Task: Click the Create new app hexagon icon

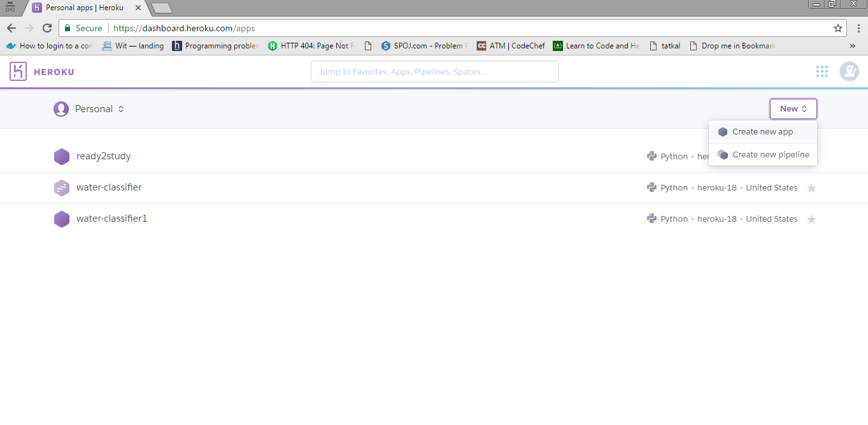Action: tap(723, 132)
